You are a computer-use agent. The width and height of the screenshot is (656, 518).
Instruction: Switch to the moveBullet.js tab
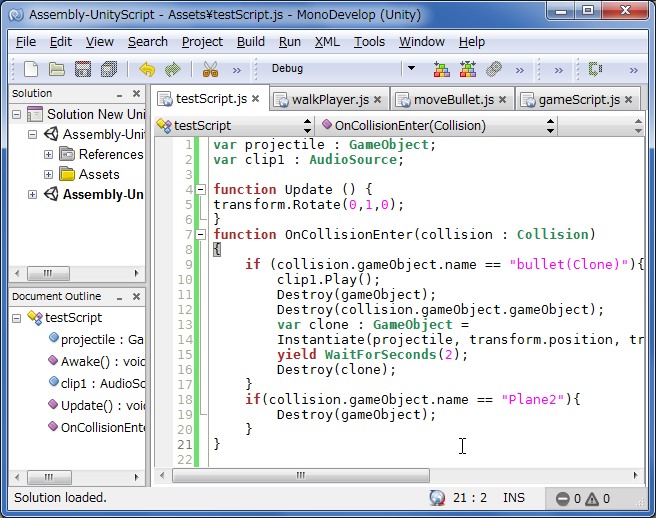coord(453,99)
